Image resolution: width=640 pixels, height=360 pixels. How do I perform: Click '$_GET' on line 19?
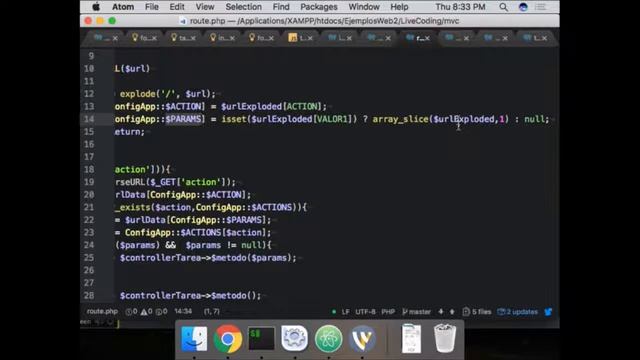(163, 182)
